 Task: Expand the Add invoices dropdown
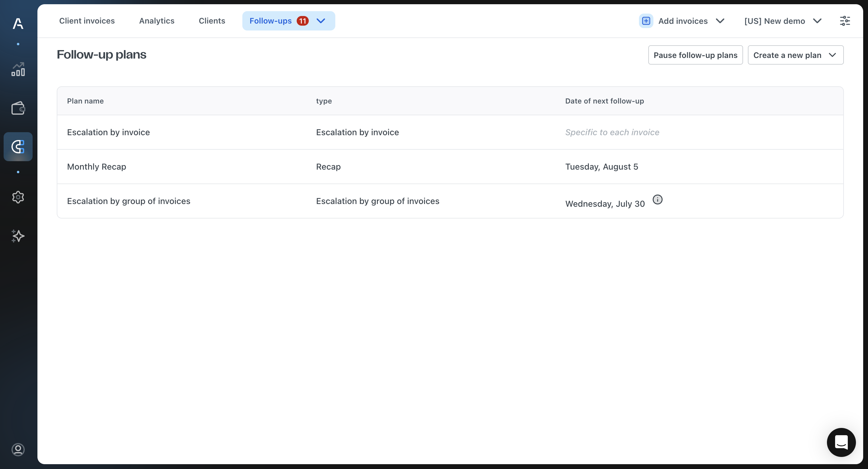tap(720, 21)
